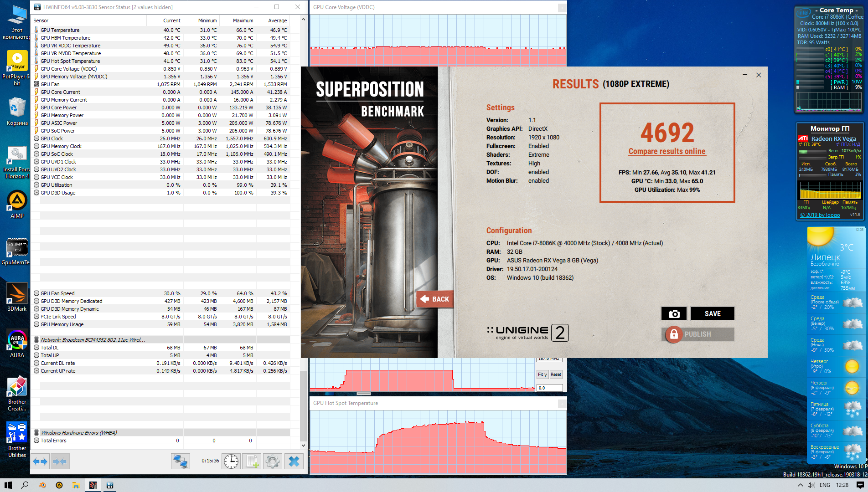Open the Compare results online link
Viewport: 868px width, 492px height.
[667, 151]
